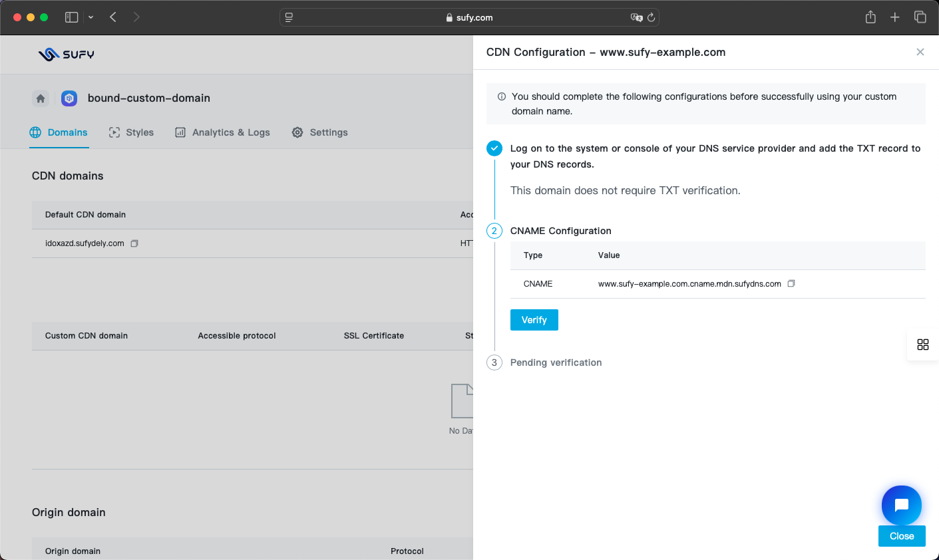Click the Protocol column header
Viewport: 939px width, 560px height.
(x=407, y=551)
